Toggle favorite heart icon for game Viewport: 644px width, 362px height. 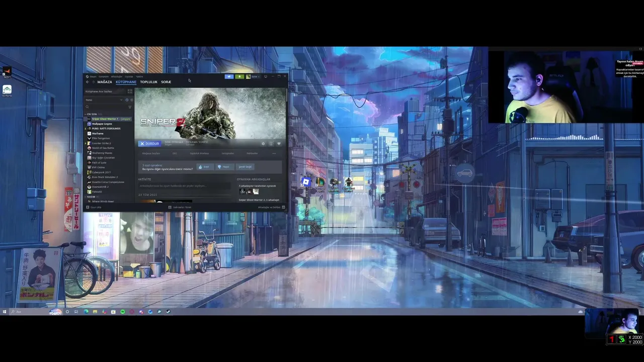click(279, 144)
